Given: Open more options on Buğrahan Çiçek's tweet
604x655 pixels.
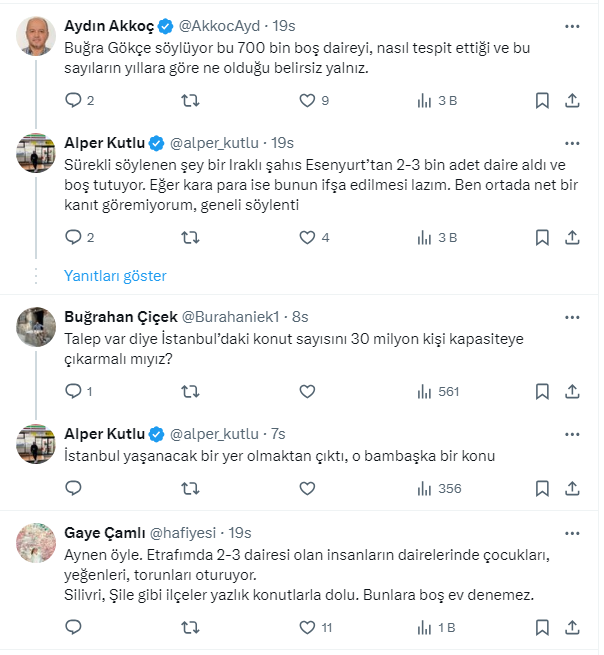Looking at the screenshot, I should [571, 316].
